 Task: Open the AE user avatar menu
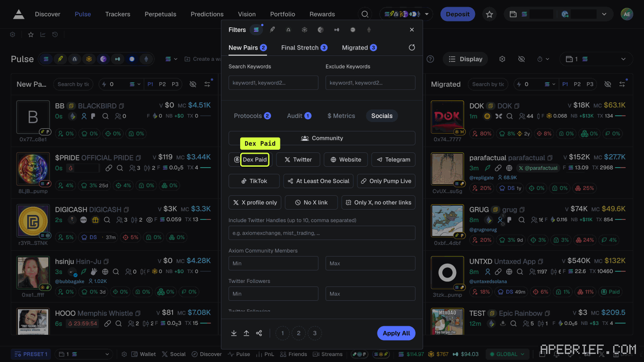pos(627,14)
